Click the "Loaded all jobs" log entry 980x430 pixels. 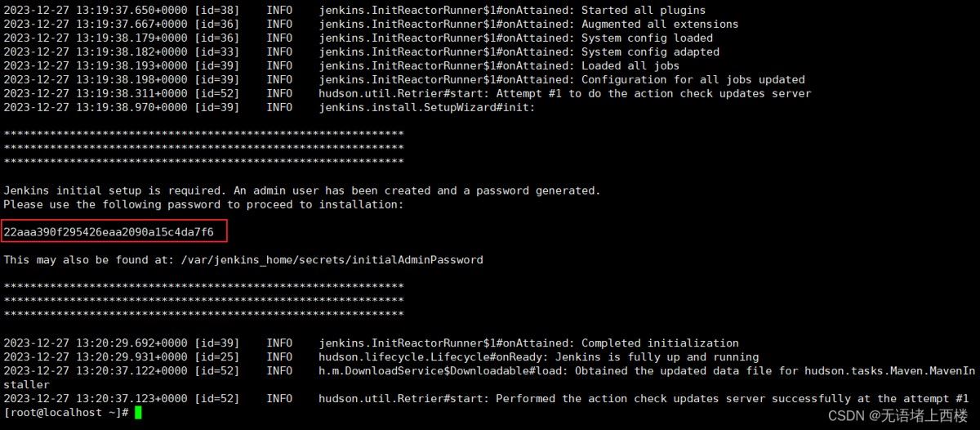point(630,66)
